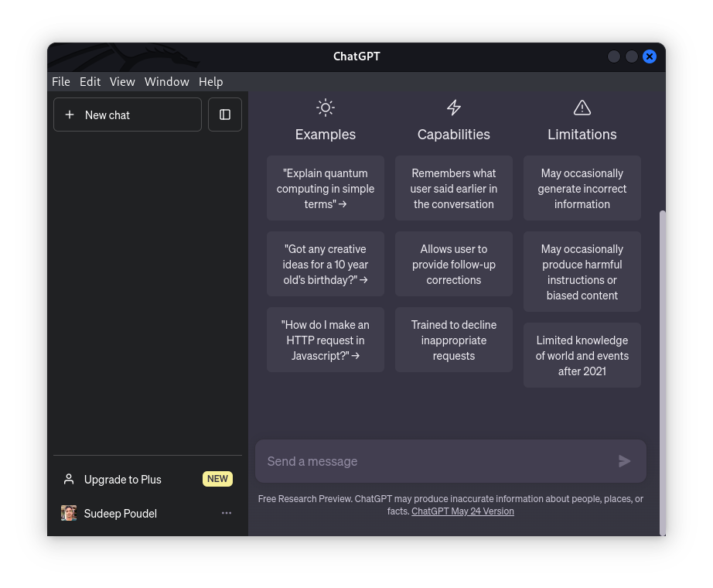Open the ChatGPT May 24 Version link
713x588 pixels.
point(462,511)
